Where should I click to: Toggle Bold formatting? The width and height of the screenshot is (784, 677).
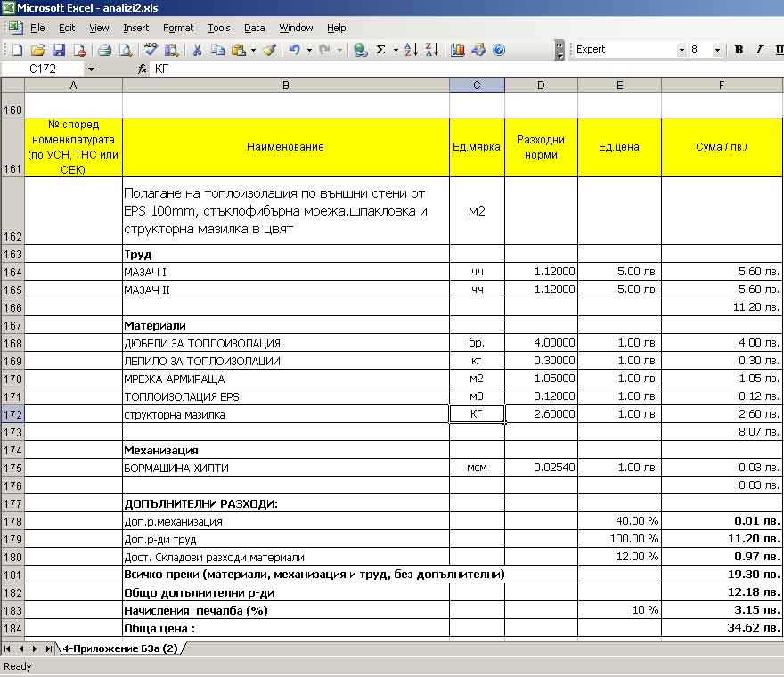pyautogui.click(x=739, y=50)
